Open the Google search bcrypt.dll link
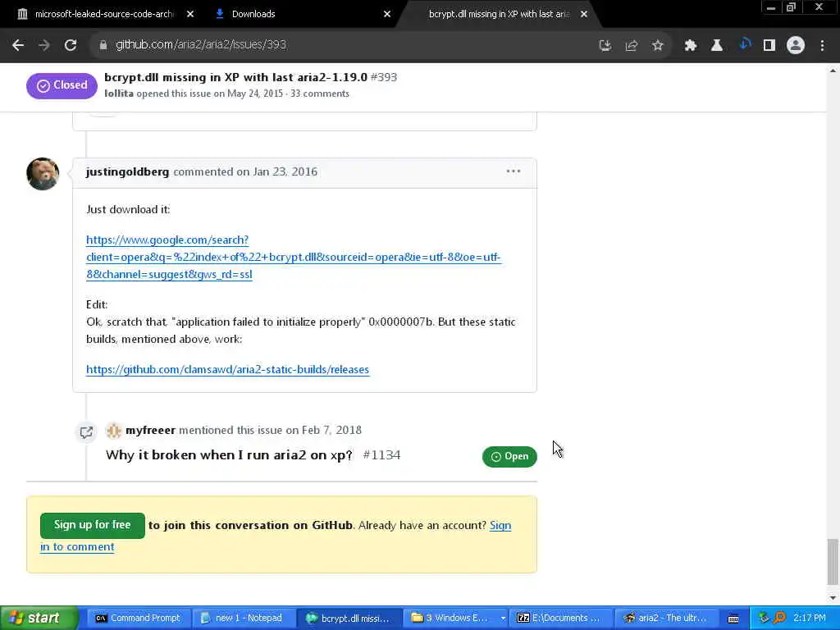840x630 pixels. coord(293,257)
